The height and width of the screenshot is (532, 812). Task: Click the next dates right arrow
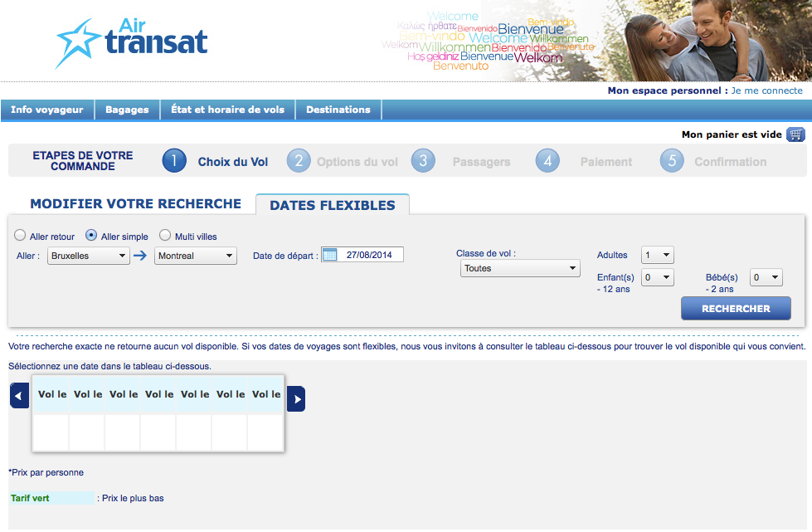[x=295, y=399]
